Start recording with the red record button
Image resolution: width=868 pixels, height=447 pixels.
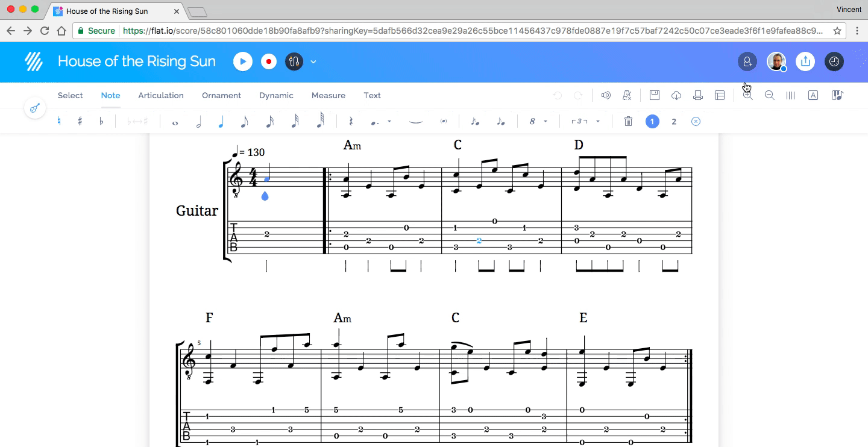point(269,61)
